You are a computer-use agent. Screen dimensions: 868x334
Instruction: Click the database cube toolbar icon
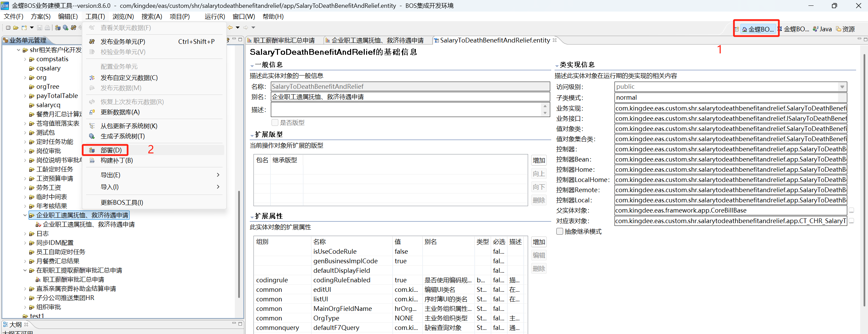pos(66,28)
